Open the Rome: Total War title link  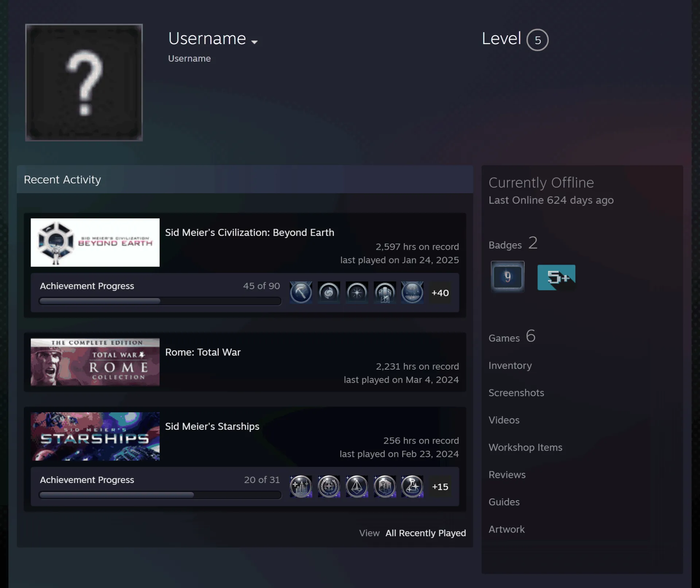tap(203, 352)
